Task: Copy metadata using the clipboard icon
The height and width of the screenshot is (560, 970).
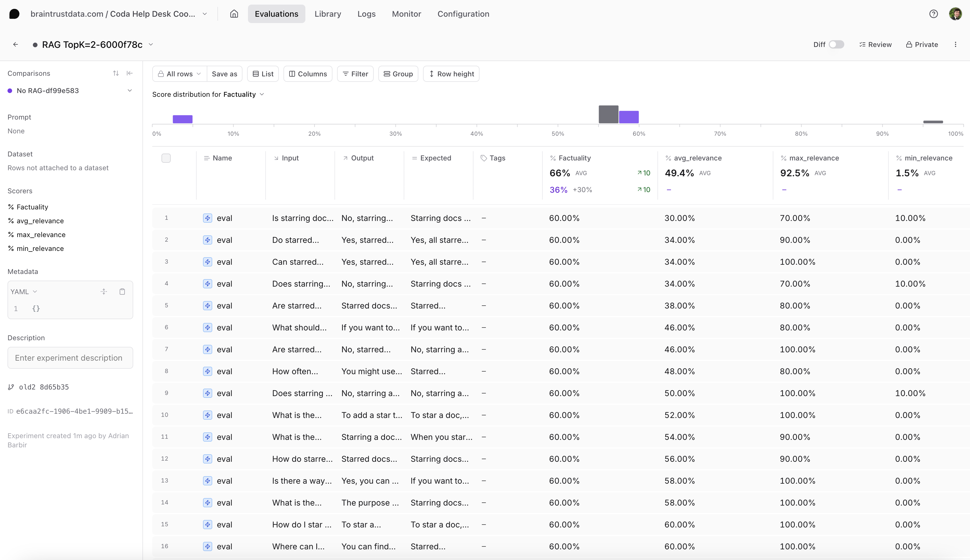Action: pos(122,292)
